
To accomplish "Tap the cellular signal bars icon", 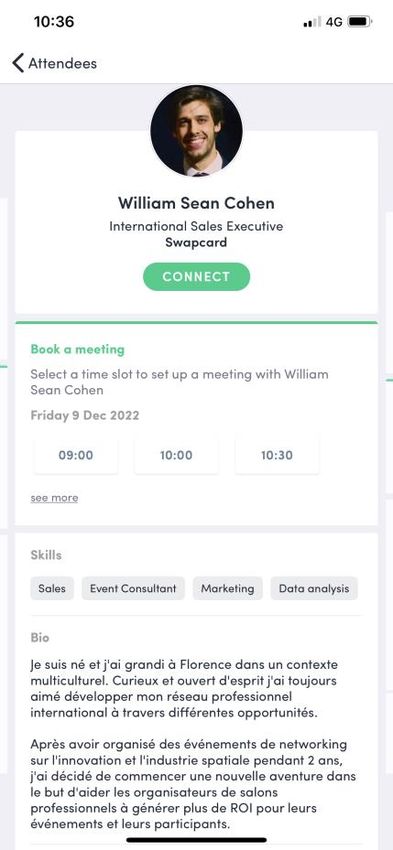I will (312, 22).
